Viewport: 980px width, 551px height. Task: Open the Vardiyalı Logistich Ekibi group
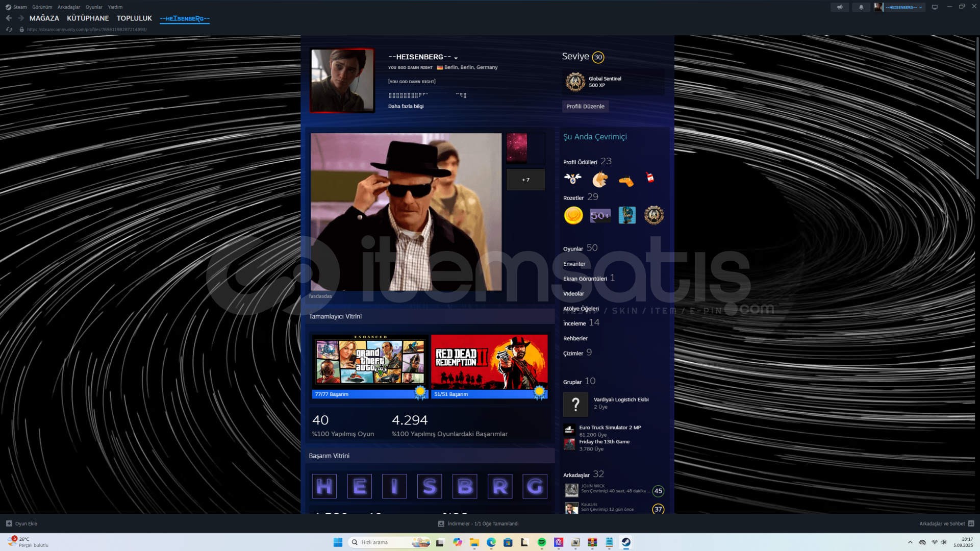(621, 400)
